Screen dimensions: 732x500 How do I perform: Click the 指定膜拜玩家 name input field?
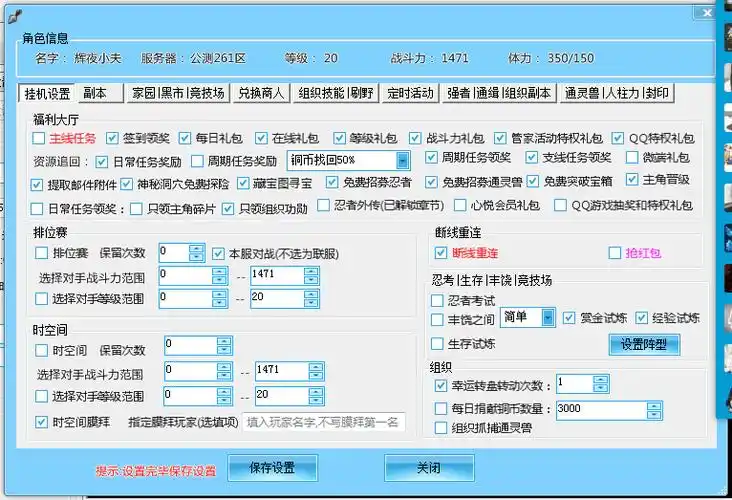coord(322,422)
